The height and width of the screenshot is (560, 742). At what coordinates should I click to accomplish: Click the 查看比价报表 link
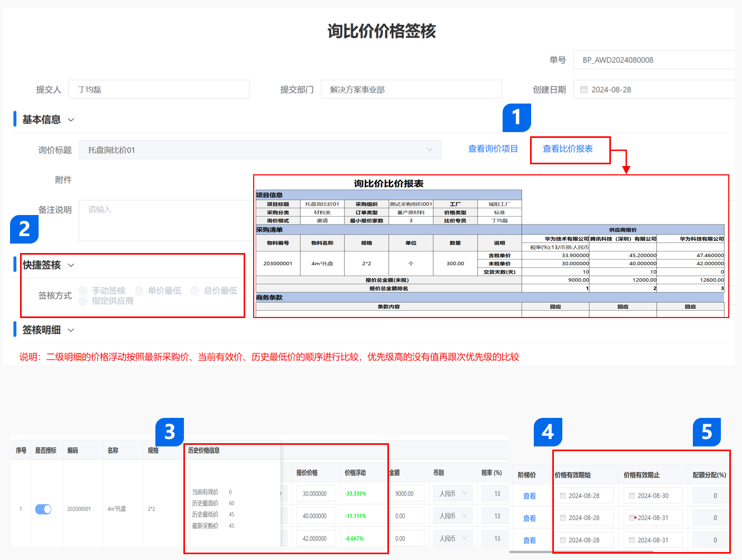568,149
